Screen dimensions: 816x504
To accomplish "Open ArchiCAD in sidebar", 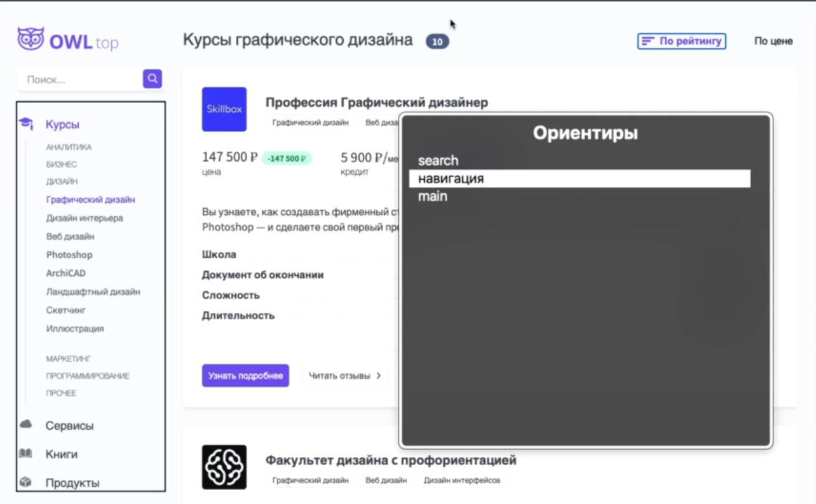I will [x=65, y=273].
